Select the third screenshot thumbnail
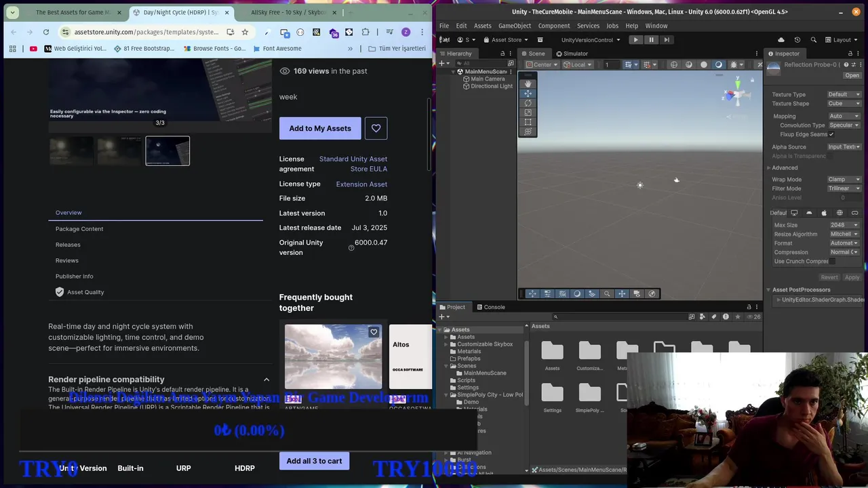This screenshot has width=868, height=488. click(167, 151)
